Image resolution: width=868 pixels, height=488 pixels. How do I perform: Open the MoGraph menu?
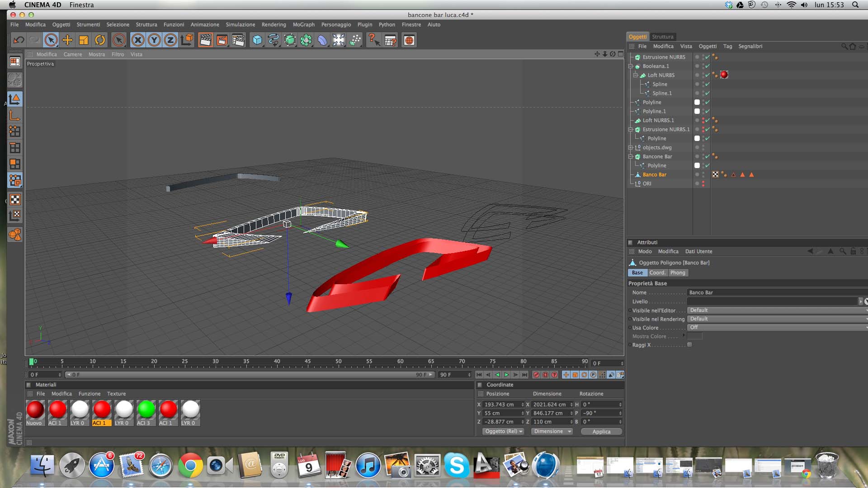coord(303,25)
